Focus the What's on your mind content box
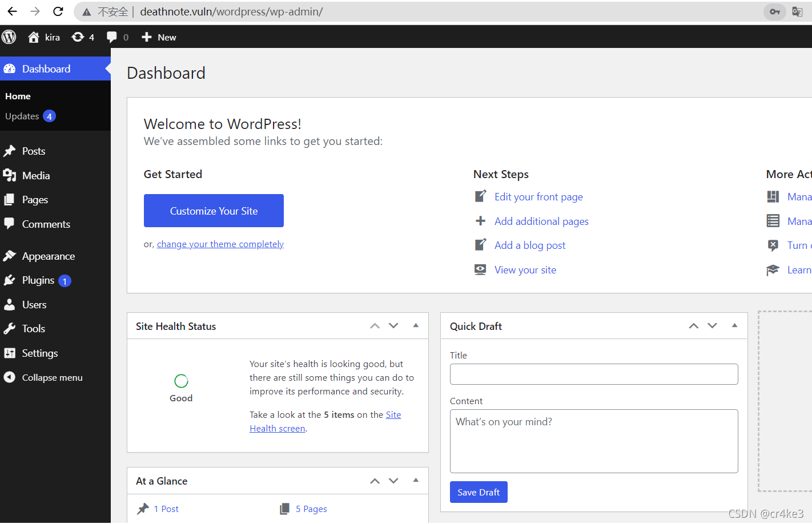This screenshot has width=812, height=524. [x=594, y=441]
